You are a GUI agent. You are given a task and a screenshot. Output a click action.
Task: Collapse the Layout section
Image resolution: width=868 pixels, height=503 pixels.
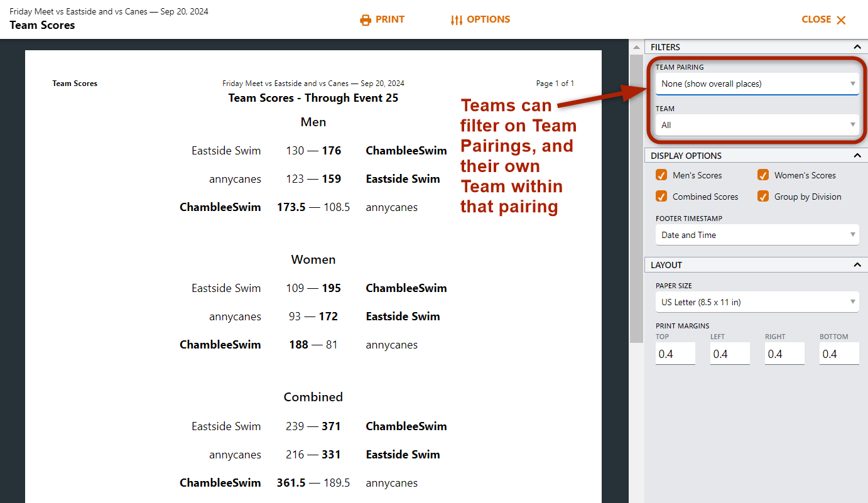click(x=857, y=264)
